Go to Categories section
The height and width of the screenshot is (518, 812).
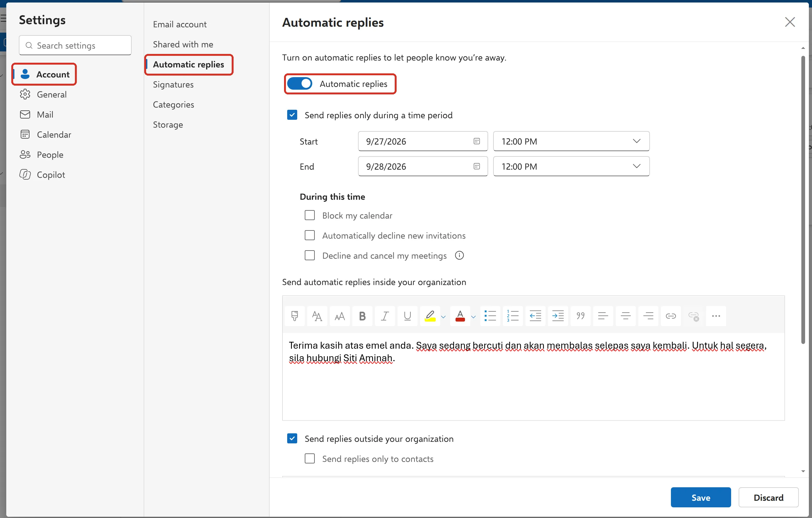(173, 104)
